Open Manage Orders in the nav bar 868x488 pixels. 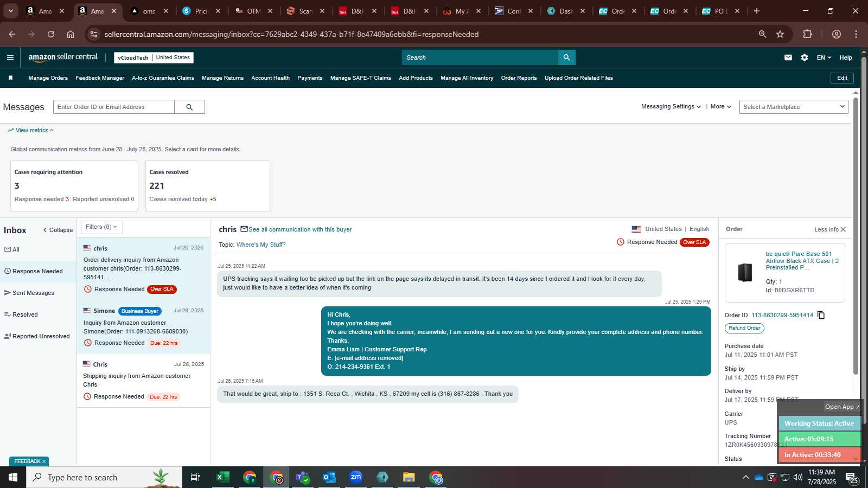(x=48, y=78)
